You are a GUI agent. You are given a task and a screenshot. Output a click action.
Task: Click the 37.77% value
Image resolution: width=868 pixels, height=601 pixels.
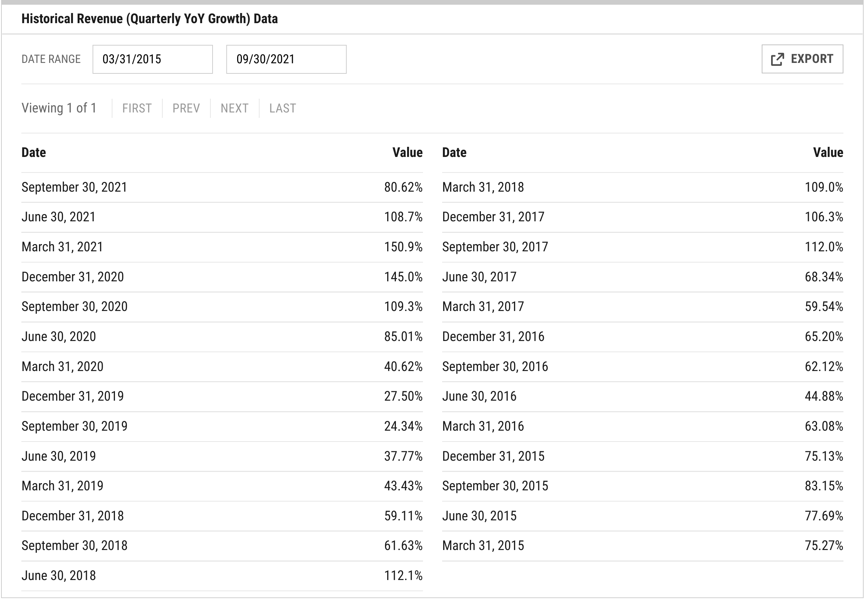click(403, 456)
